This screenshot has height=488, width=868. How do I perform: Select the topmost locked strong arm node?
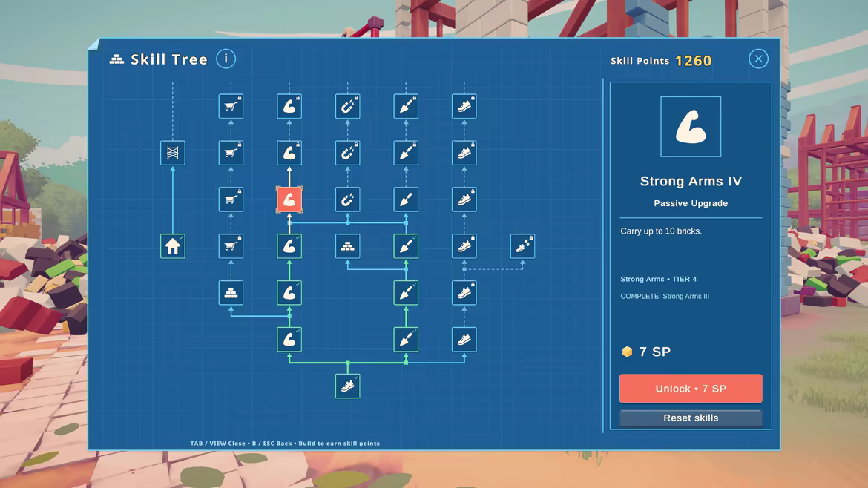click(289, 106)
